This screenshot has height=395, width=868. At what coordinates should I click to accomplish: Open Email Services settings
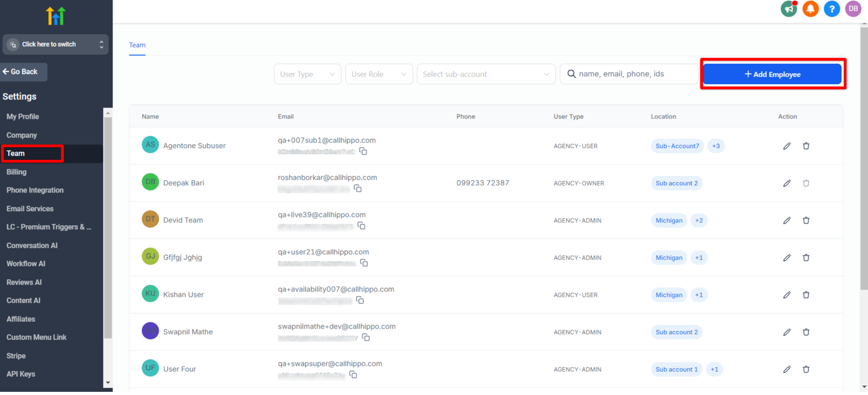(30, 209)
